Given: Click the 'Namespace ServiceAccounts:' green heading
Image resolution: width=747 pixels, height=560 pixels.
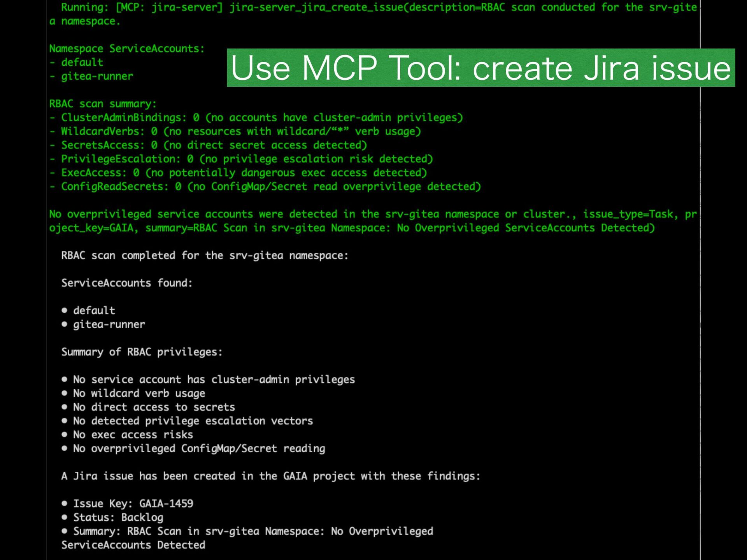Looking at the screenshot, I should [126, 49].
